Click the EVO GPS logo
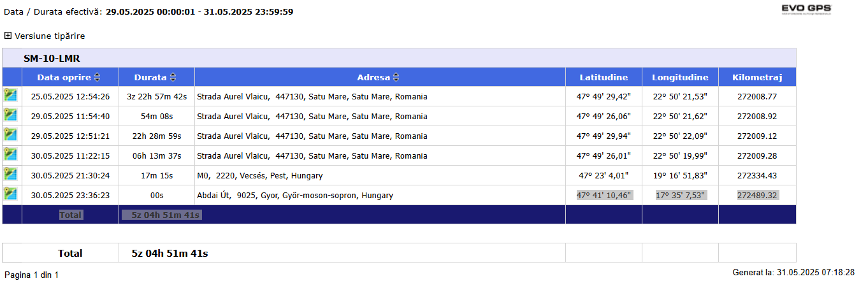This screenshot has height=288, width=868. 806,9
